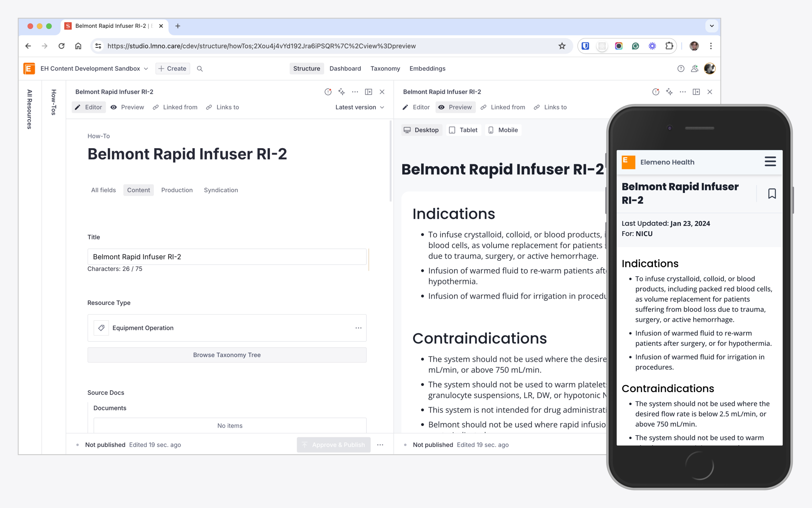Select Links to tab in right pane
This screenshot has width=812, height=508.
[550, 107]
